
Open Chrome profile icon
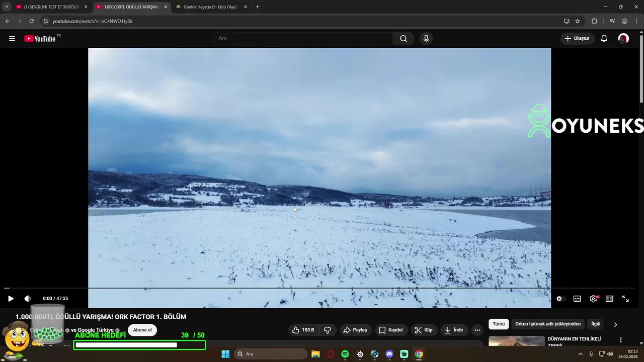(624, 21)
